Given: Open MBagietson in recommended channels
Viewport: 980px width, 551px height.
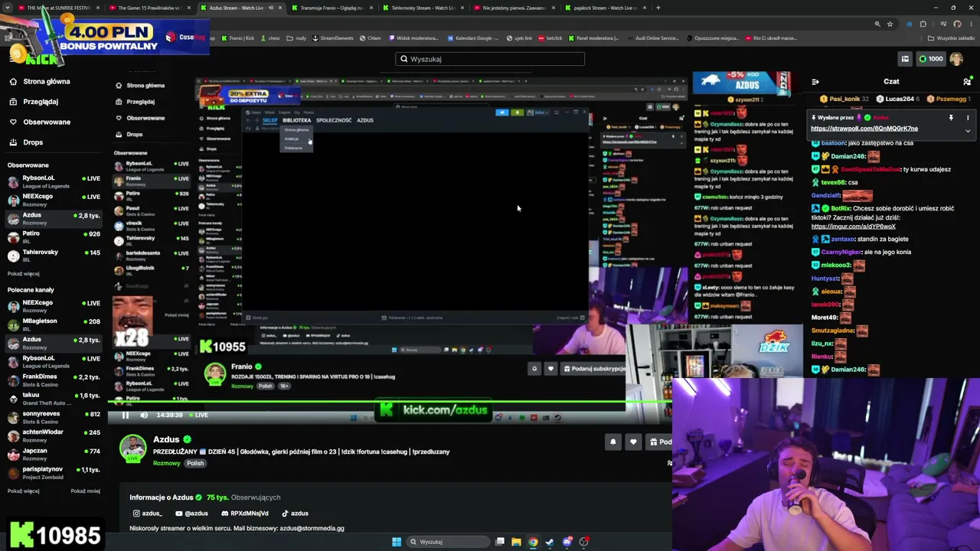Looking at the screenshot, I should tap(54, 324).
